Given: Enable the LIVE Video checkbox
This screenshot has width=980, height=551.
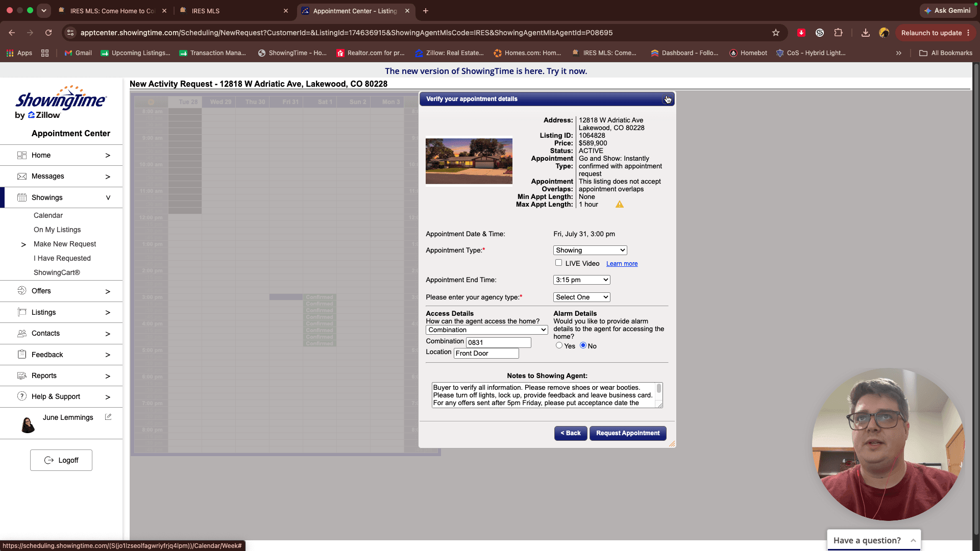Looking at the screenshot, I should (x=559, y=263).
